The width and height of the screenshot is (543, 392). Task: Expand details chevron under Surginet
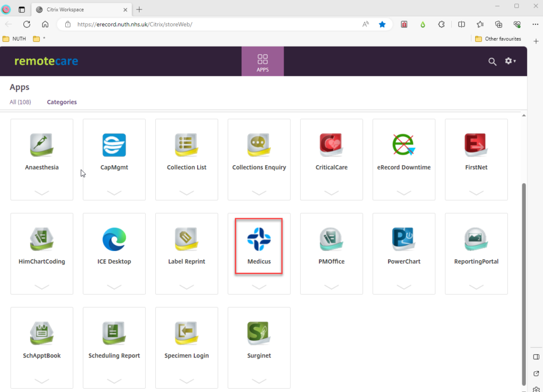click(x=259, y=381)
